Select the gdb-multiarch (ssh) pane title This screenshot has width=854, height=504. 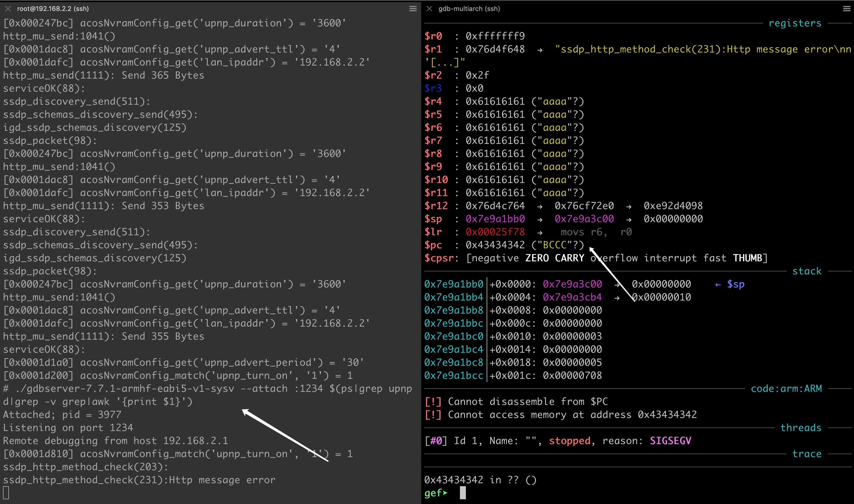[469, 9]
